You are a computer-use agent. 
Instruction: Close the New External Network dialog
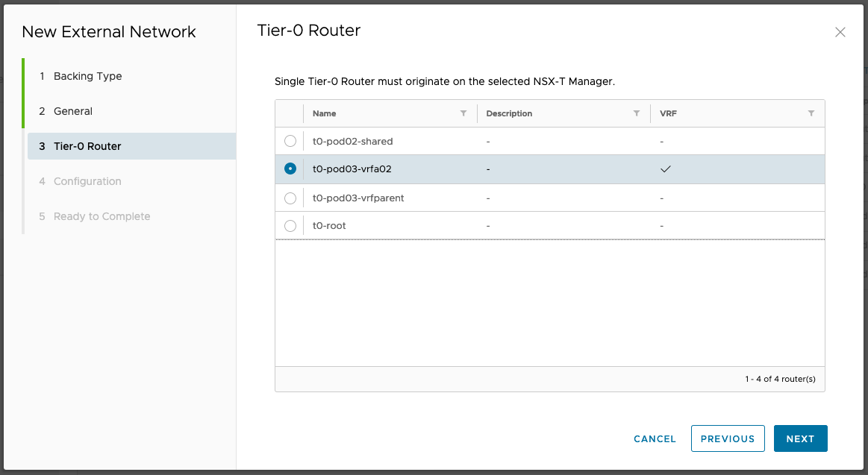click(840, 32)
